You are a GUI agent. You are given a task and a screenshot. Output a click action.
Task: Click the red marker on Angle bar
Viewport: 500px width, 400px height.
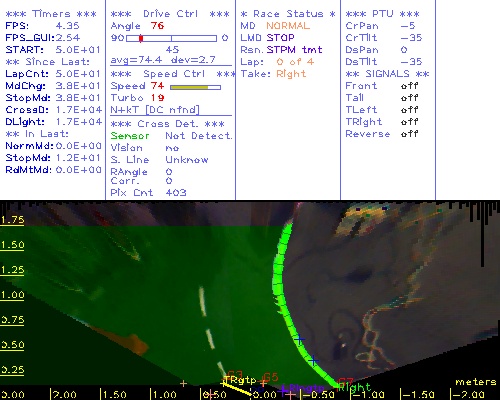tap(141, 39)
